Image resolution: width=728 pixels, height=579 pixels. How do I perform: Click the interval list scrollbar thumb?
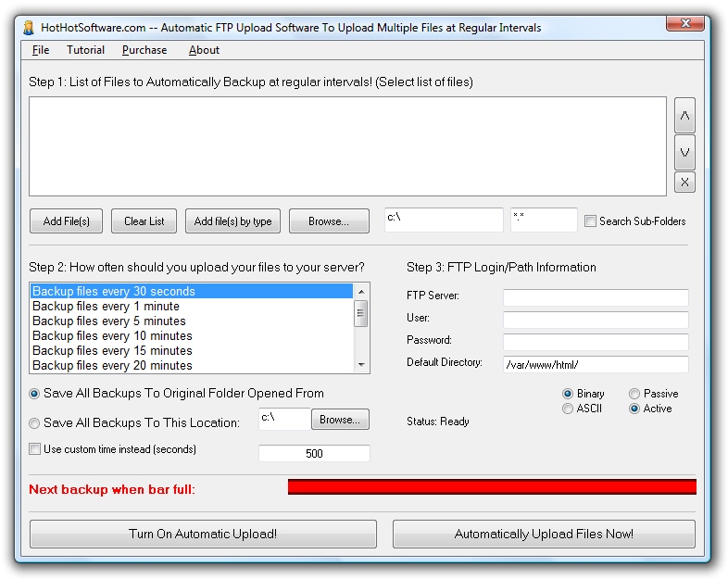pos(360,313)
